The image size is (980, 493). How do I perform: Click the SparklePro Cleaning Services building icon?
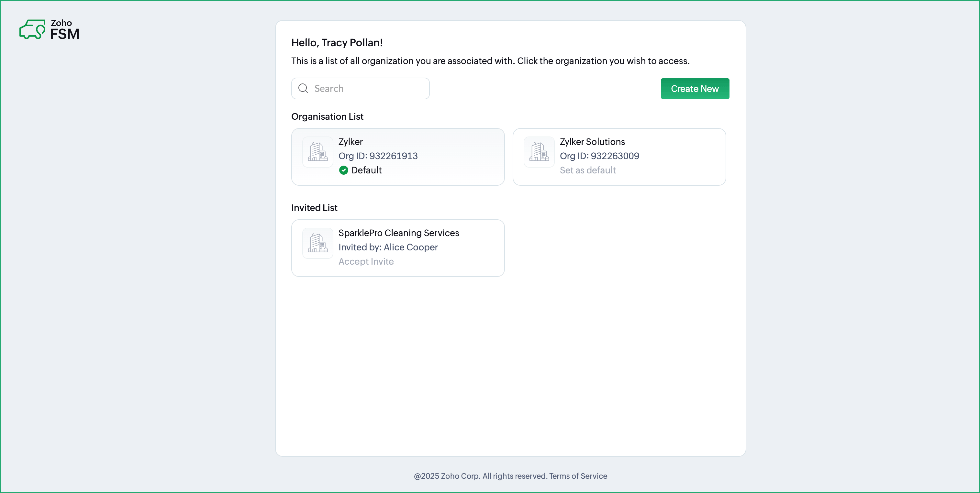[318, 243]
